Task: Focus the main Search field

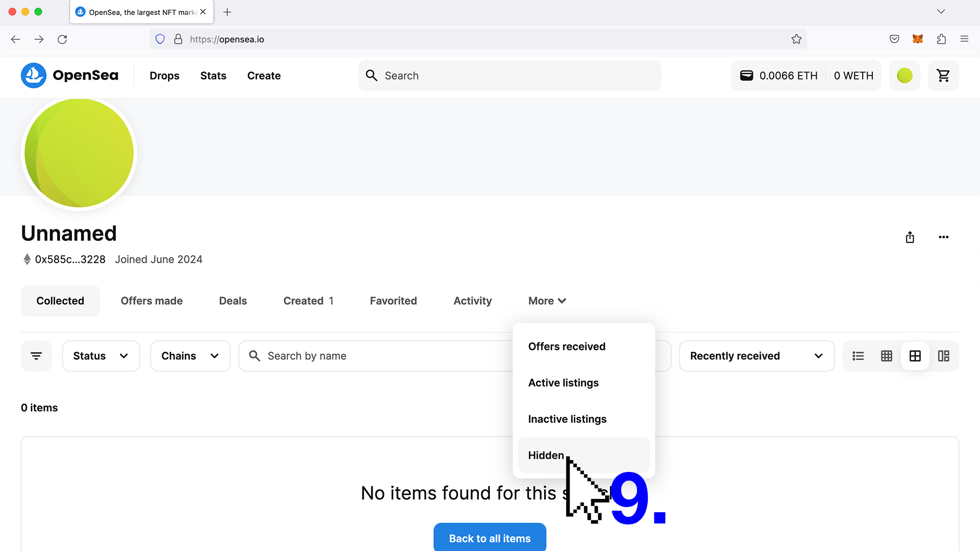Action: pos(509,76)
